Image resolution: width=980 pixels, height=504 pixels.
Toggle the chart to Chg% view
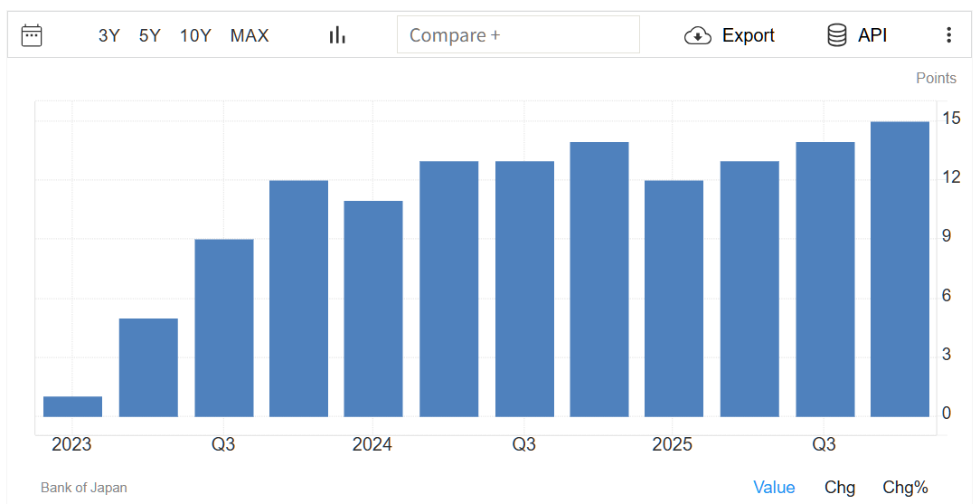905,488
